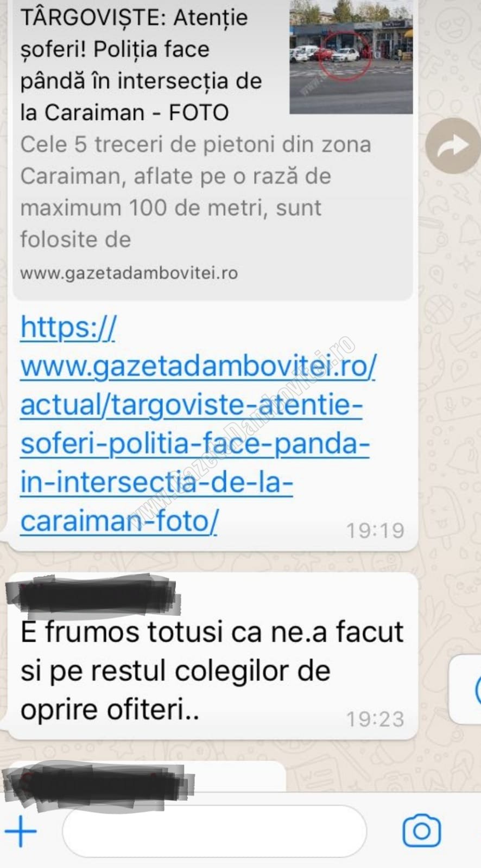Open the attachment plus icon
The width and height of the screenshot is (481, 868).
click(21, 831)
